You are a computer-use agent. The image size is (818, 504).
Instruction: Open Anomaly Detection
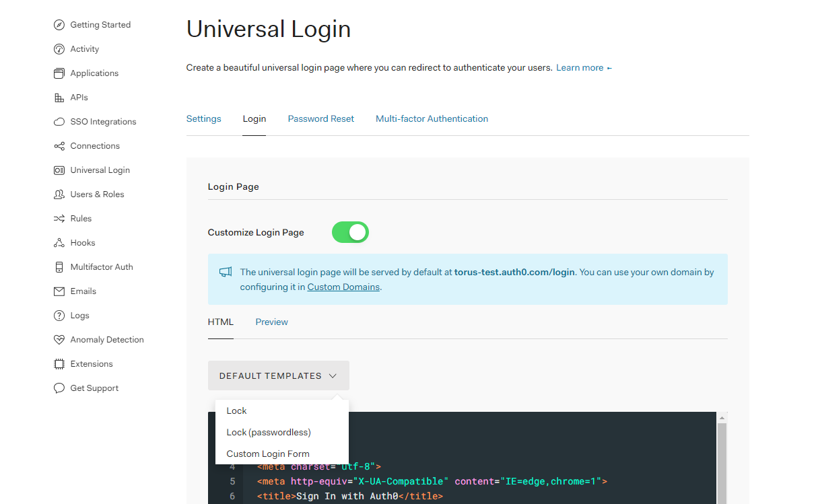pos(107,339)
